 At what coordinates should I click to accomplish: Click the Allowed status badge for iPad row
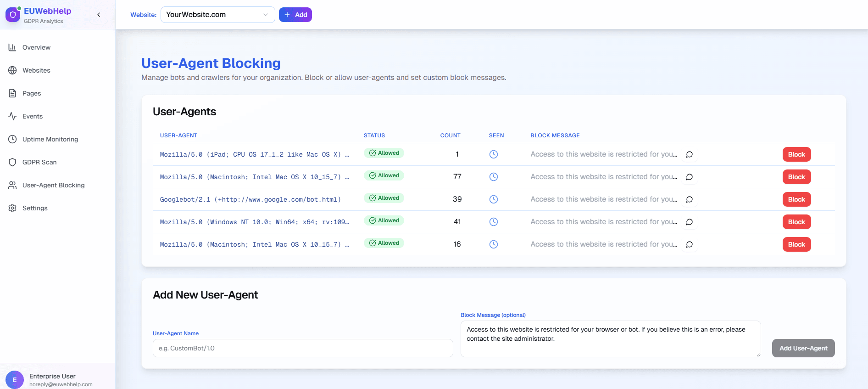tap(384, 153)
